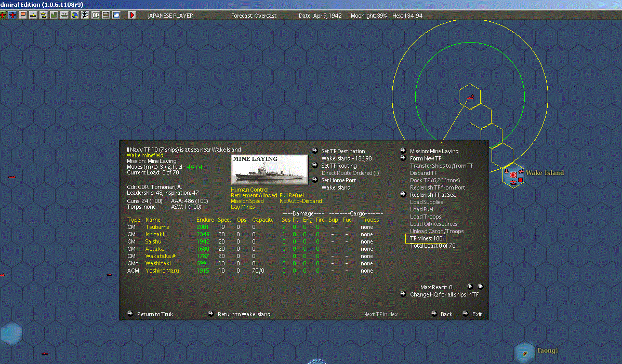Screen dimensions: 622x364
Task: Open the OP operations report icon
Action: 96,15
